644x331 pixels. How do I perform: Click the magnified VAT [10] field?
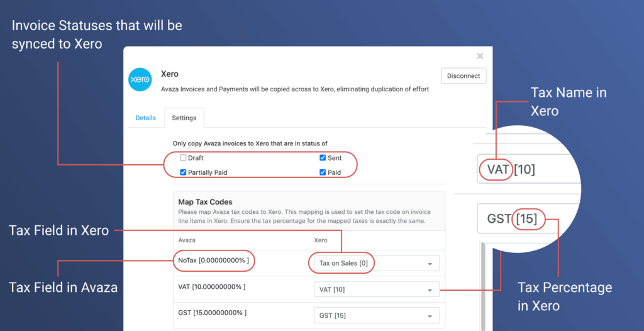(x=528, y=169)
